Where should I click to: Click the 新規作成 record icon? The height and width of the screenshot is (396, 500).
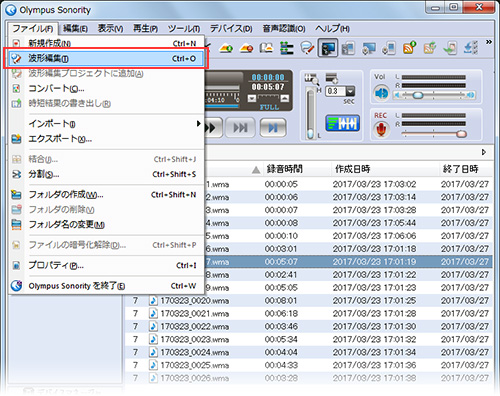pyautogui.click(x=16, y=43)
